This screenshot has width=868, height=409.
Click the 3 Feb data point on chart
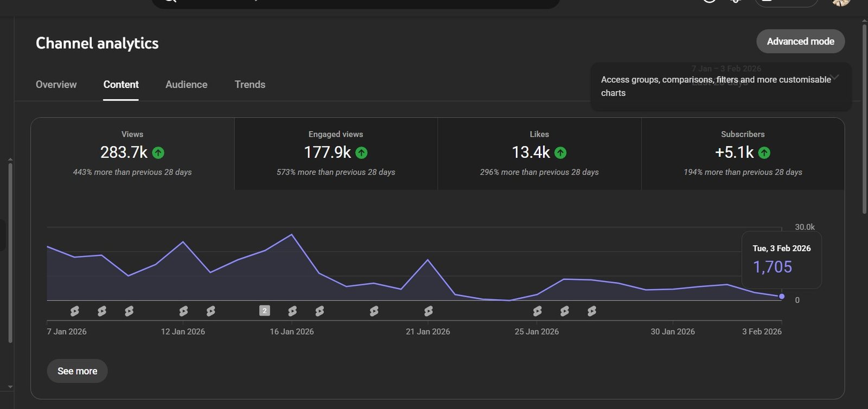(x=782, y=296)
